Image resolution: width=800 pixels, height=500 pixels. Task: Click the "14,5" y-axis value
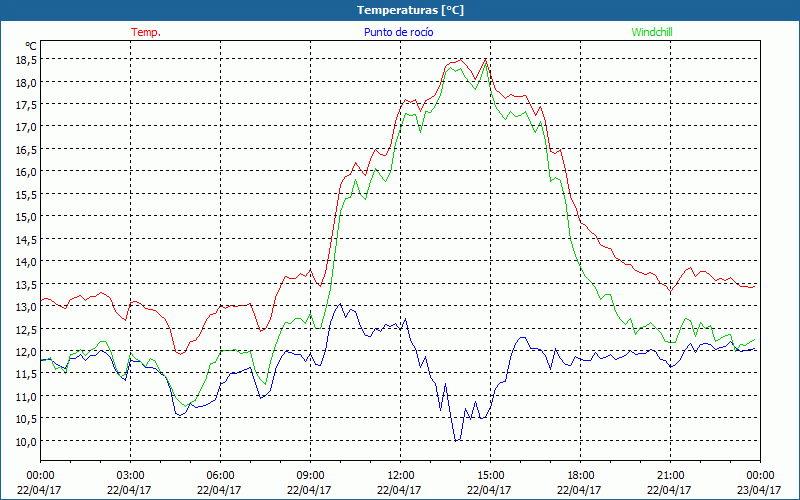pyautogui.click(x=27, y=239)
